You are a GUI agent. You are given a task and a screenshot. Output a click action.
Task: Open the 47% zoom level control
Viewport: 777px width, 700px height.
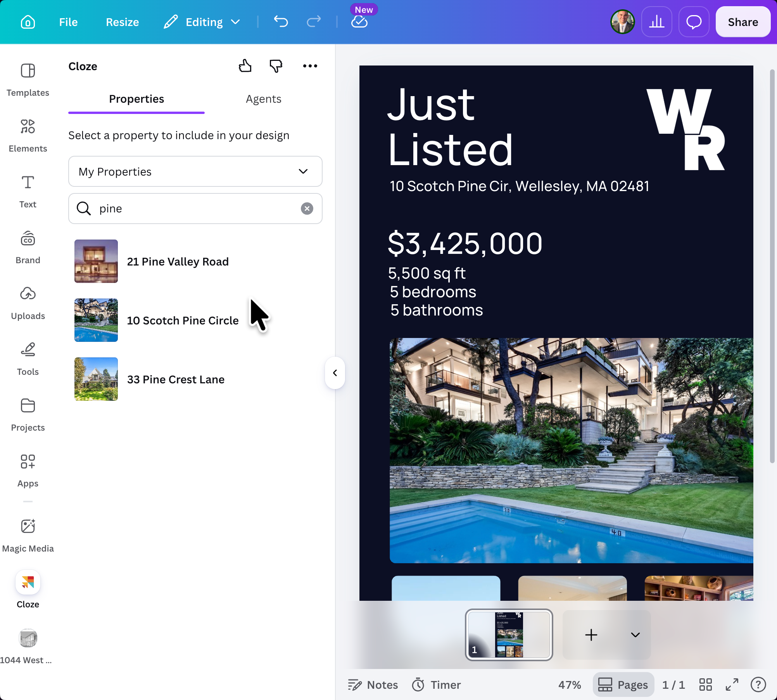coord(570,685)
